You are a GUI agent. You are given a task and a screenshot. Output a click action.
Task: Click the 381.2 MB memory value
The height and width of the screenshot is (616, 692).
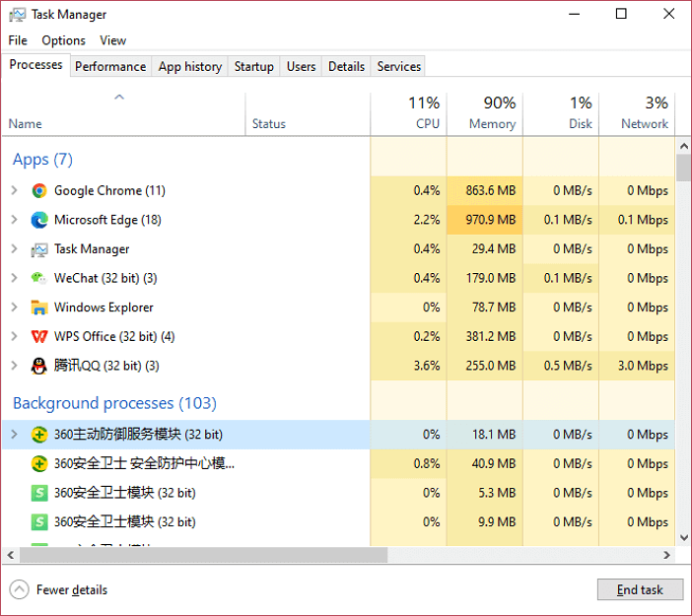coord(490,337)
